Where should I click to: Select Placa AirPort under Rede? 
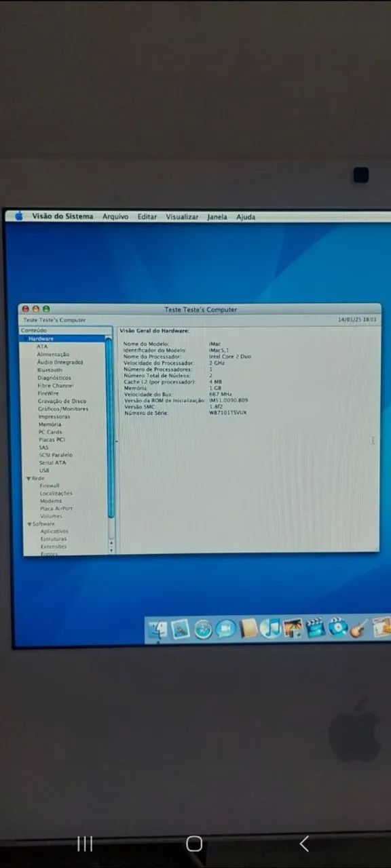56,508
